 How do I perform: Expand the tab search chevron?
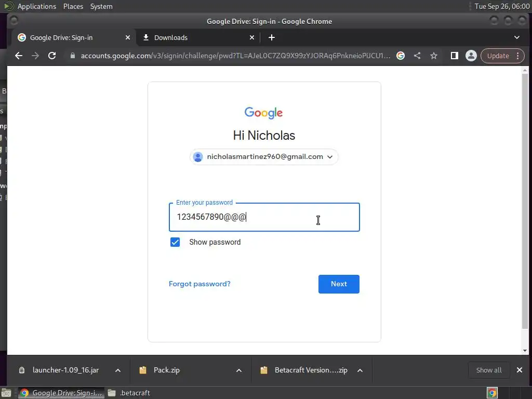pyautogui.click(x=517, y=37)
